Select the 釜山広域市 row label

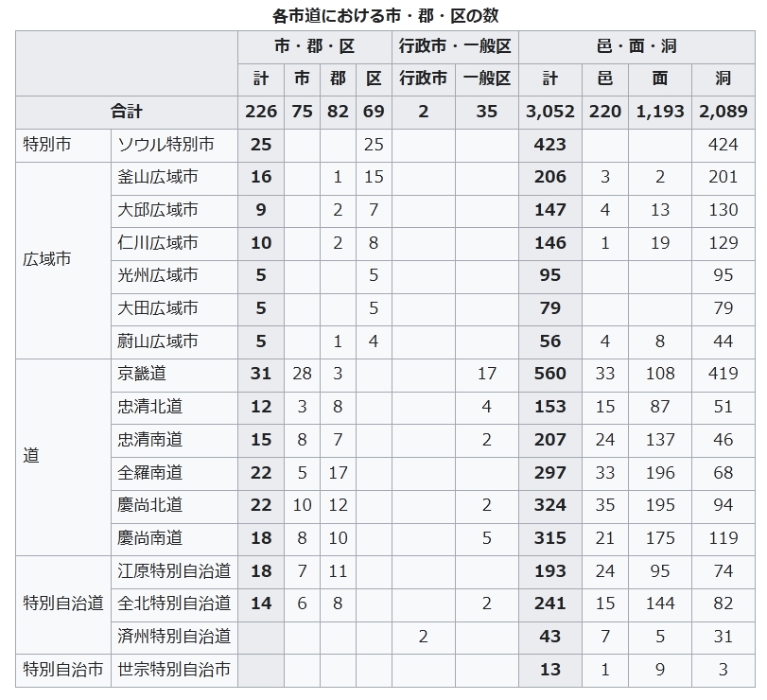[158, 177]
